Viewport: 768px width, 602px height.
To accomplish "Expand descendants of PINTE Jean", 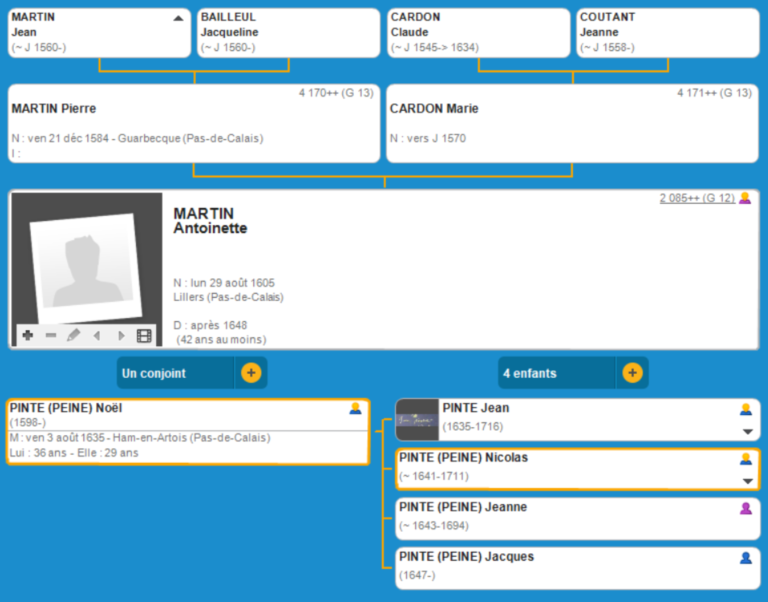I will coord(746,432).
